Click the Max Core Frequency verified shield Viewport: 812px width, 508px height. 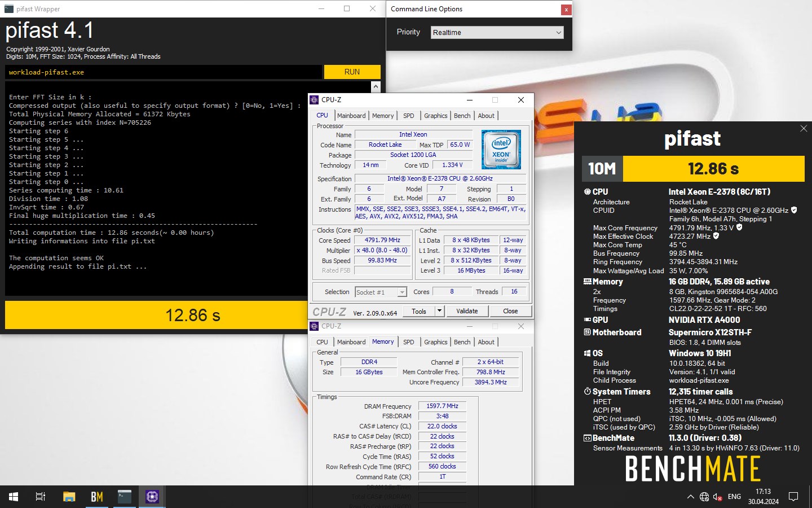739,227
